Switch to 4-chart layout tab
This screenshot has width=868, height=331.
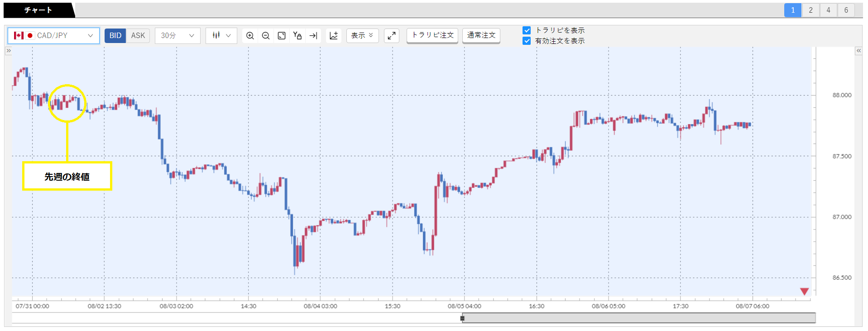[828, 10]
